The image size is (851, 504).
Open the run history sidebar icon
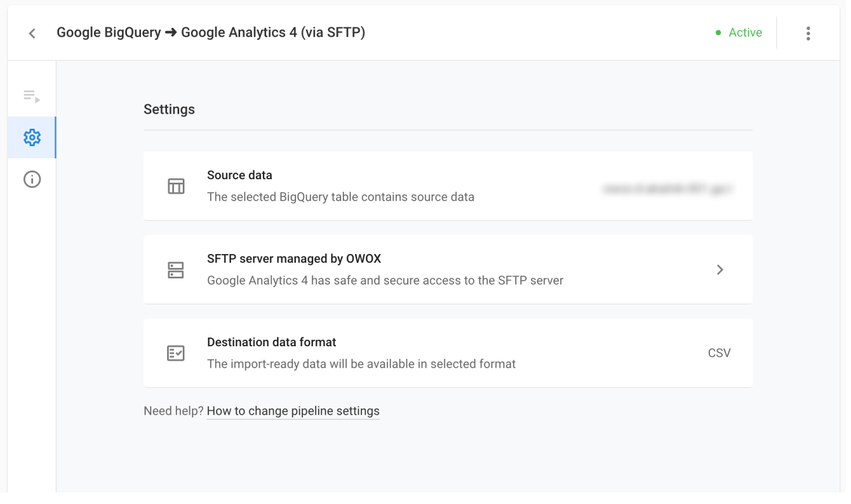point(32,96)
